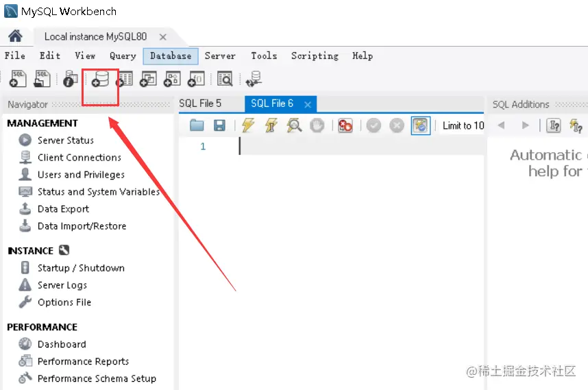Screen dimensions: 588x390
Task: Open the Server menu
Action: click(220, 56)
